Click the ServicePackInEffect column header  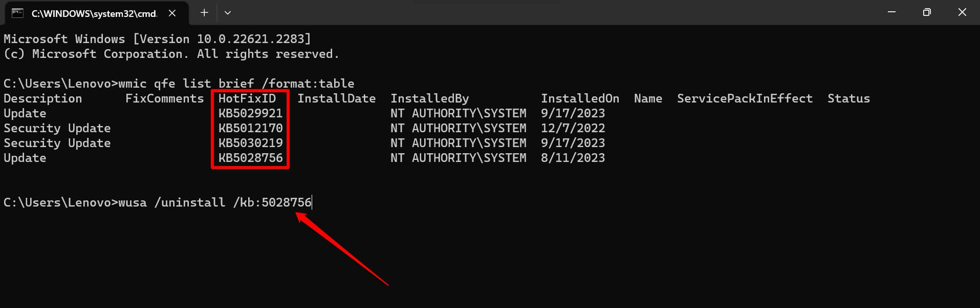[x=745, y=98]
